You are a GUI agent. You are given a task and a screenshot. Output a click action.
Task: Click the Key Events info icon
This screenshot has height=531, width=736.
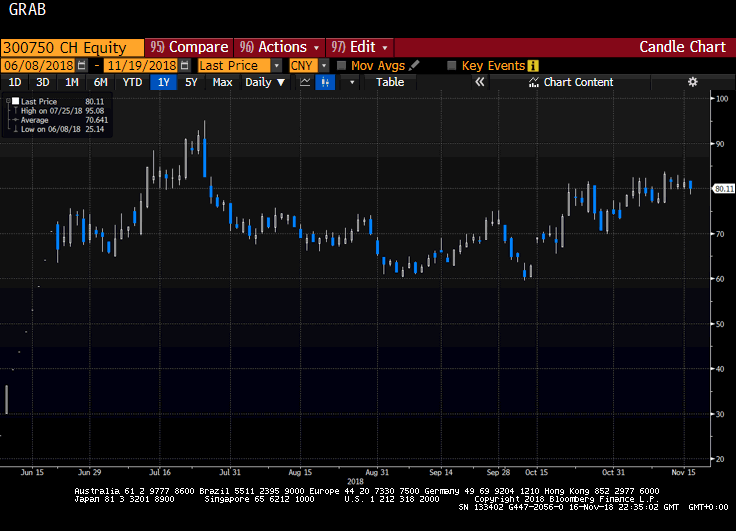coord(533,66)
